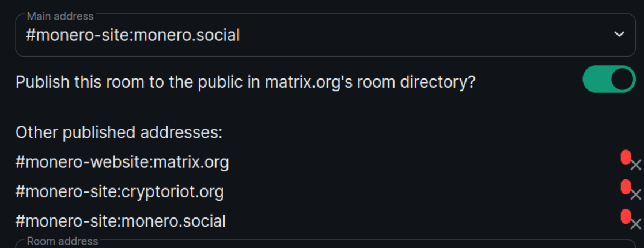Click the 'Main address' field label

60,17
